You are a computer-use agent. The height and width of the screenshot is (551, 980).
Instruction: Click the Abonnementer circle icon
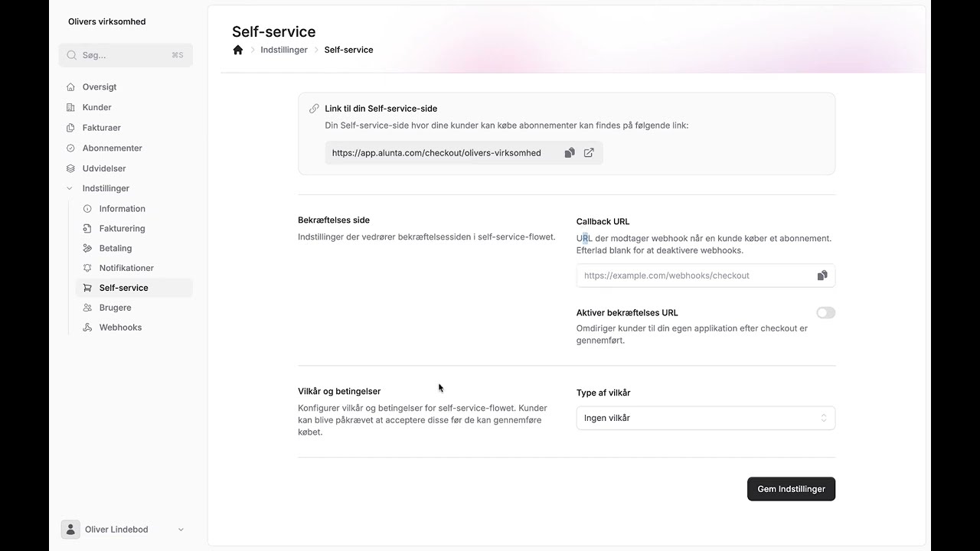click(x=70, y=148)
